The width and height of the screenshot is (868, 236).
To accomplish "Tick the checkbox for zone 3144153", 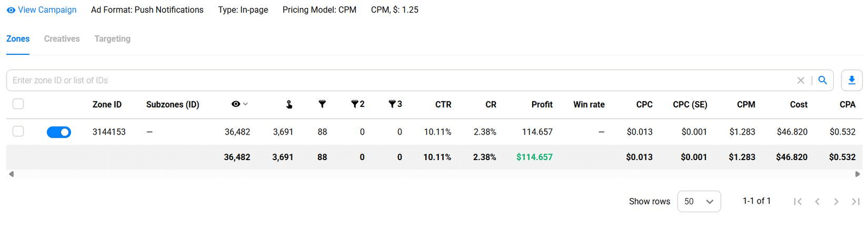I will 18,131.
